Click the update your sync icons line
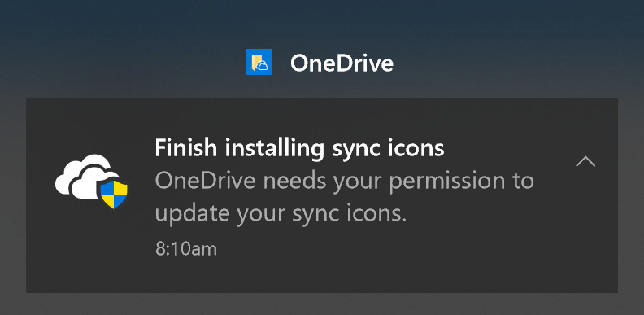The height and width of the screenshot is (315, 644). (x=281, y=214)
